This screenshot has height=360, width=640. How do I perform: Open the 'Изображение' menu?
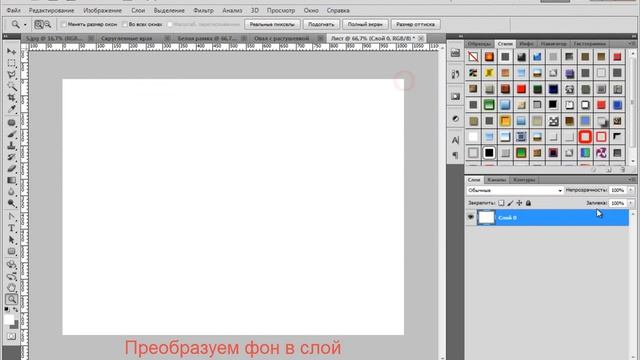click(102, 10)
